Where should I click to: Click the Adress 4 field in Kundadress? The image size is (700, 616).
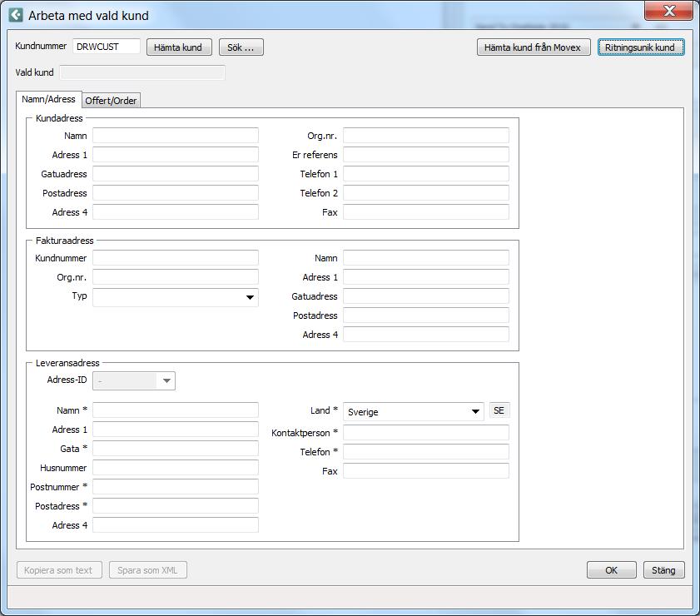pos(176,212)
